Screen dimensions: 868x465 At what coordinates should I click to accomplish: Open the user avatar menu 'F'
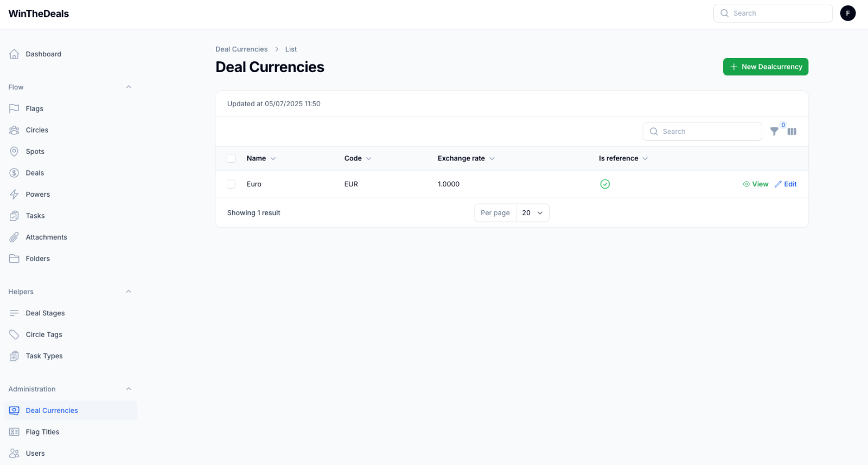(x=847, y=13)
